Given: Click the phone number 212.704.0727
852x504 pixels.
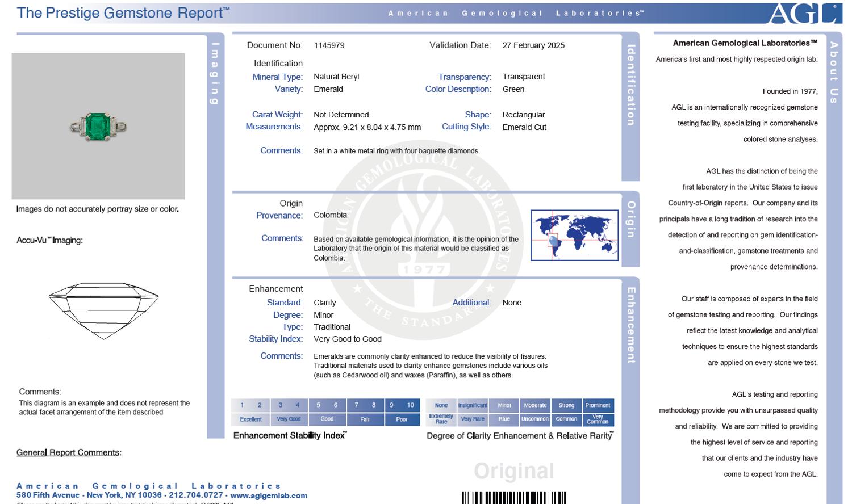Looking at the screenshot, I should 196,495.
